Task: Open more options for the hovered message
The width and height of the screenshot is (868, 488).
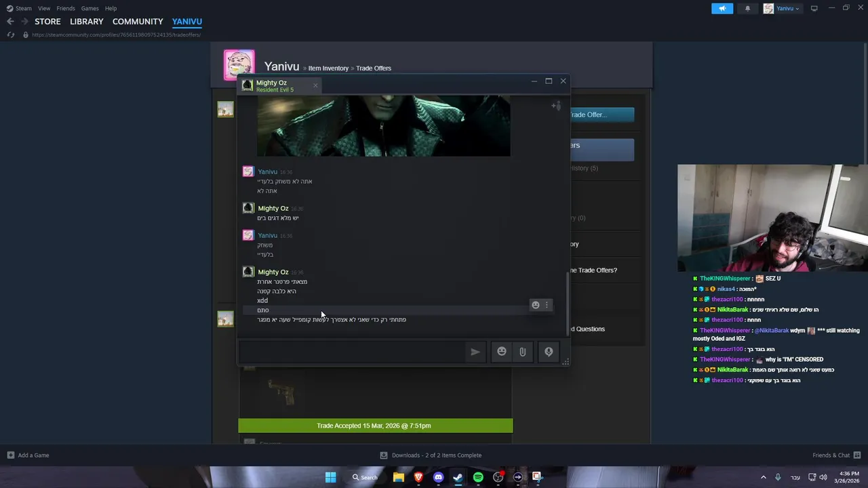Action: click(547, 305)
